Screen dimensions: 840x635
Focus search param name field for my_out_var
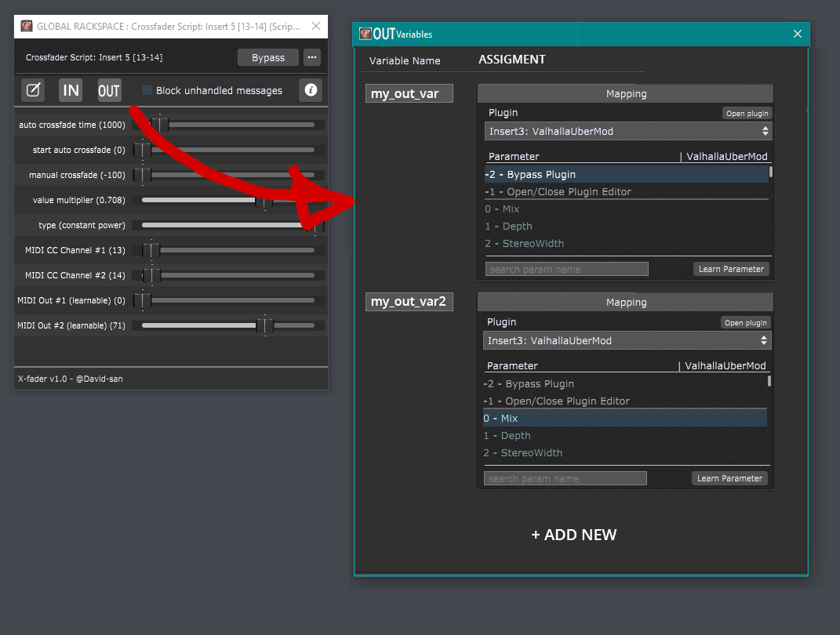pyautogui.click(x=567, y=269)
